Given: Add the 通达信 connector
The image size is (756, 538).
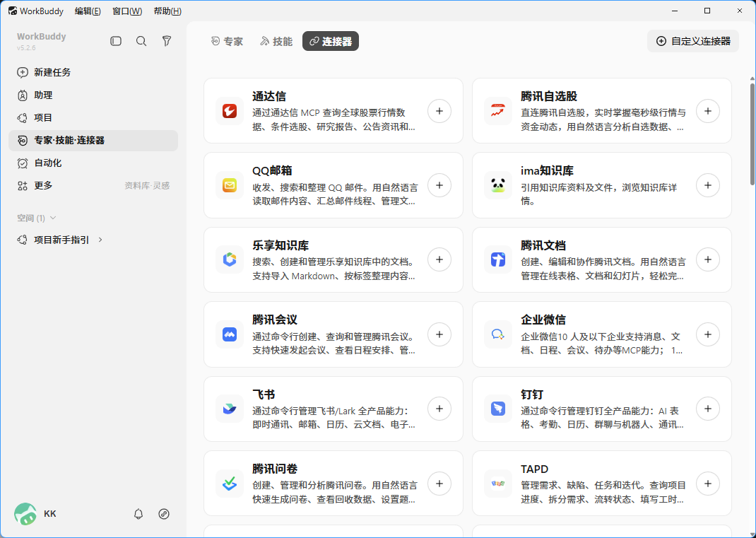Looking at the screenshot, I should [x=439, y=111].
